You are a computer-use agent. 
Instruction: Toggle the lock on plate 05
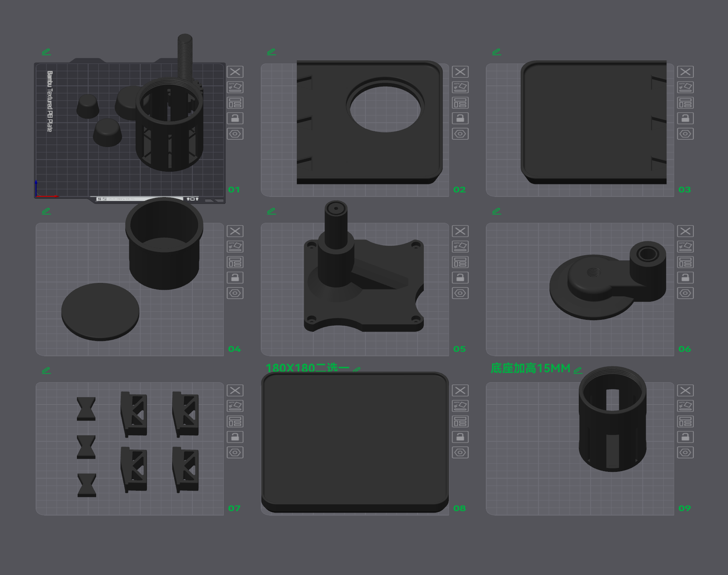[460, 277]
